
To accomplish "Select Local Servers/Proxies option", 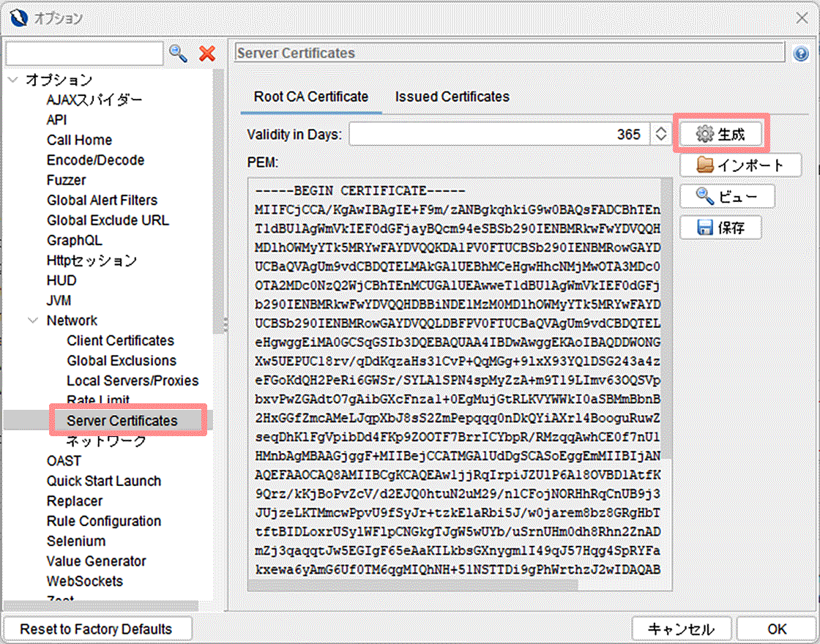I will click(x=133, y=381).
